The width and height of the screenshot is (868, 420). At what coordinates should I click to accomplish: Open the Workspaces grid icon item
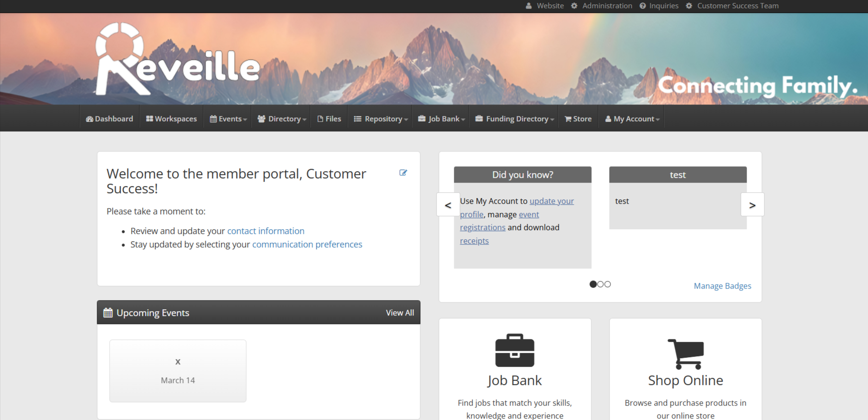click(171, 119)
